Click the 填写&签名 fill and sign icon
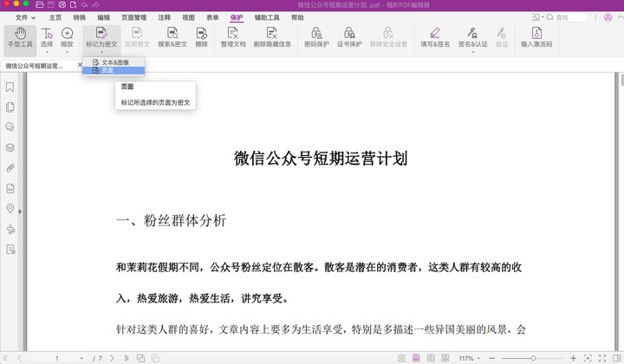 [x=435, y=33]
